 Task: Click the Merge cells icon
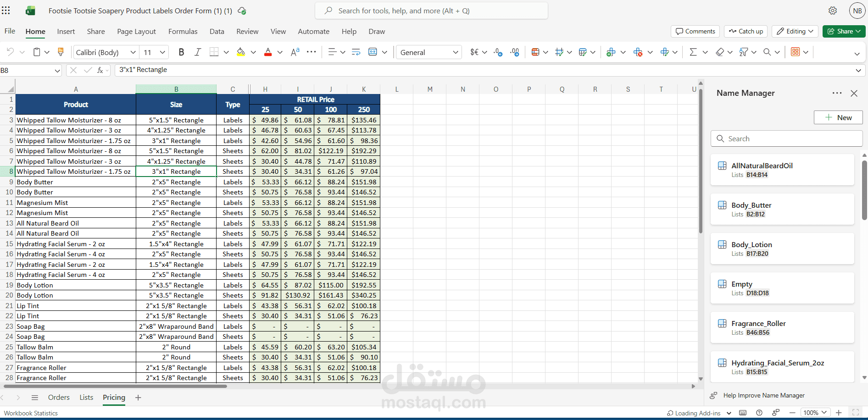[x=373, y=52]
